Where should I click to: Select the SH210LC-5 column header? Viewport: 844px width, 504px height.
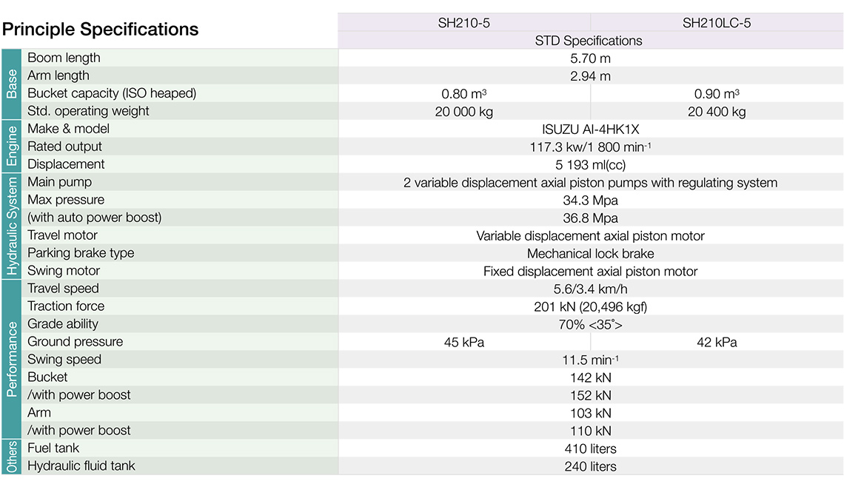point(716,23)
